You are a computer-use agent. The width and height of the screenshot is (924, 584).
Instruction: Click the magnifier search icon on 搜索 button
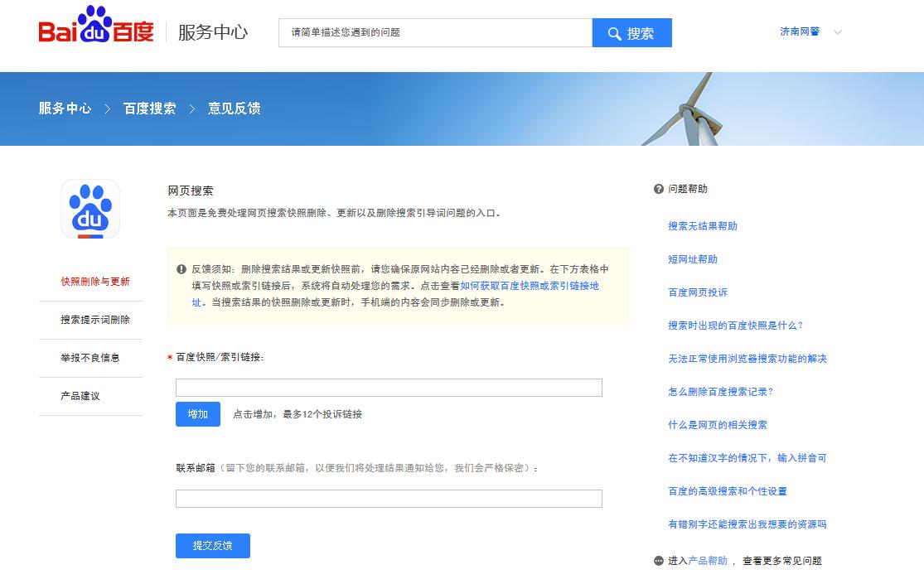pyautogui.click(x=614, y=32)
